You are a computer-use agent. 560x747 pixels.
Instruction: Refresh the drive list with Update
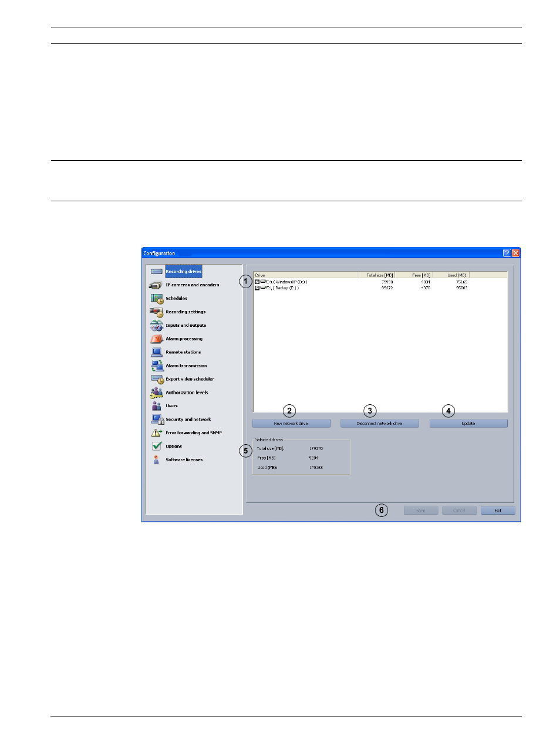[x=468, y=424]
